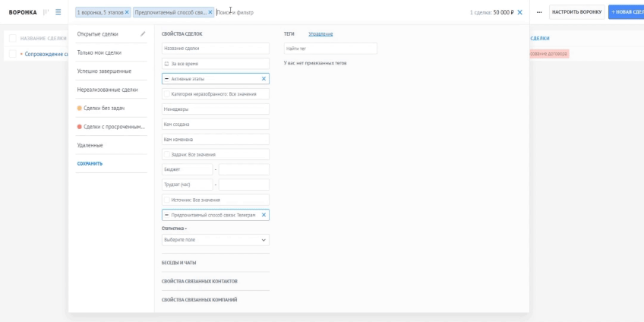Toggle the 'Активные этапы' minus checkbox

pyautogui.click(x=166, y=78)
